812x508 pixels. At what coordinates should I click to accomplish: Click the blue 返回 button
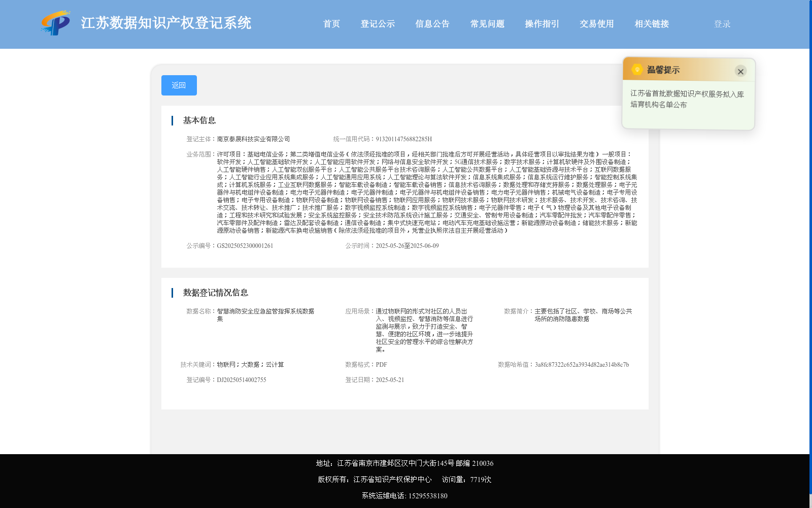[x=179, y=85]
